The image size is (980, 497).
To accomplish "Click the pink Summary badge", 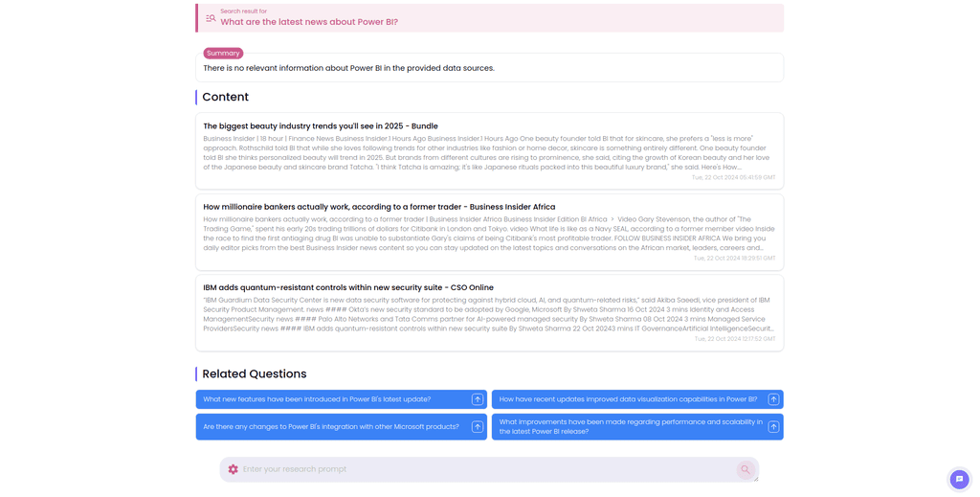I will click(223, 54).
